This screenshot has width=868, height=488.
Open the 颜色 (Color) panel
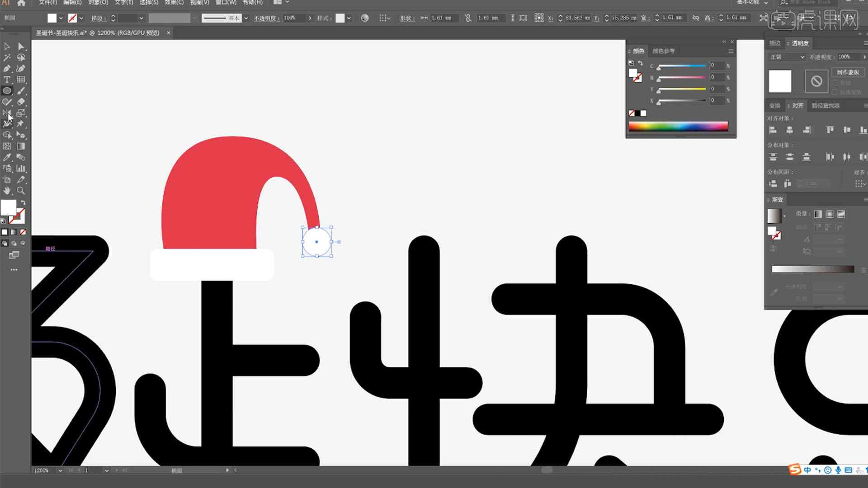point(638,50)
